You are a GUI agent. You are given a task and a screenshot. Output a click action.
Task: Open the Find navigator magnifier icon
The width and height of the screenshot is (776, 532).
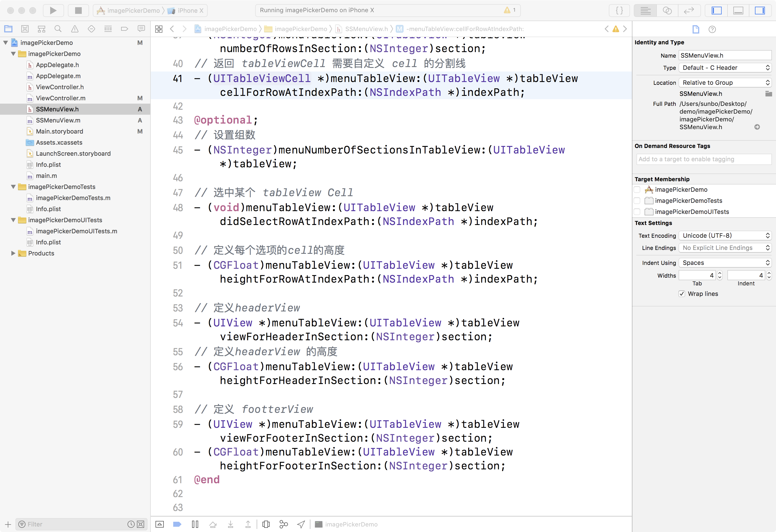click(58, 29)
